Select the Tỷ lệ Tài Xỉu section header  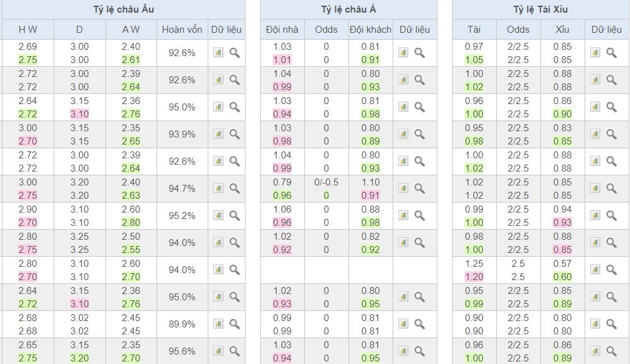(540, 9)
